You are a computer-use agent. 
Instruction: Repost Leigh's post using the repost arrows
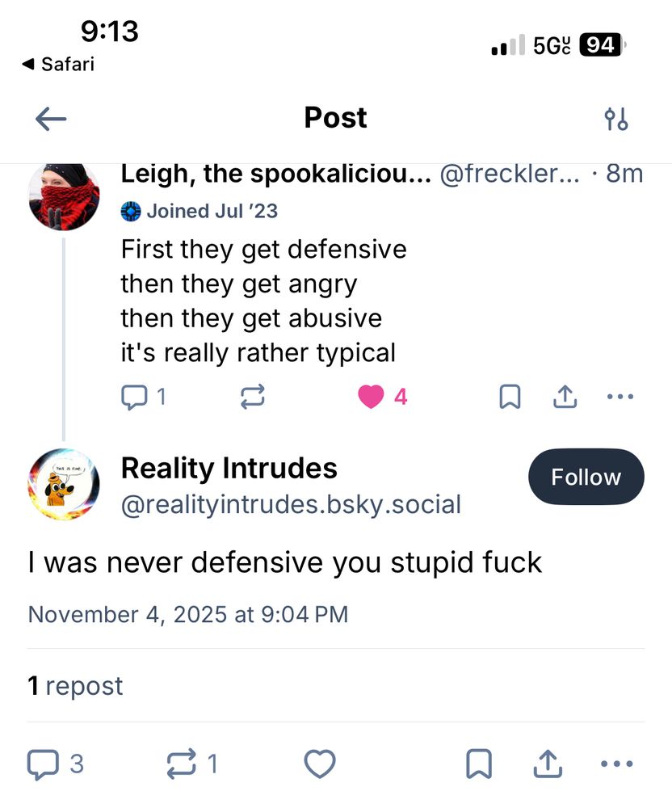tap(252, 396)
